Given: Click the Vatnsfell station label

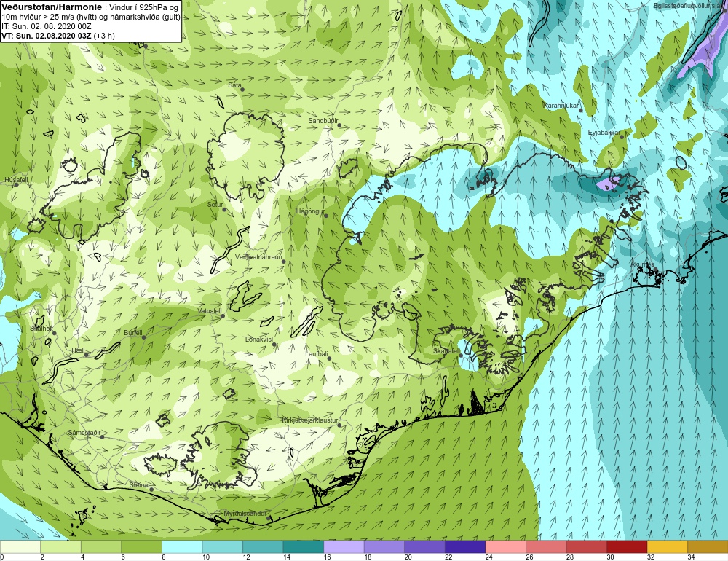Looking at the screenshot, I should click(x=210, y=311).
